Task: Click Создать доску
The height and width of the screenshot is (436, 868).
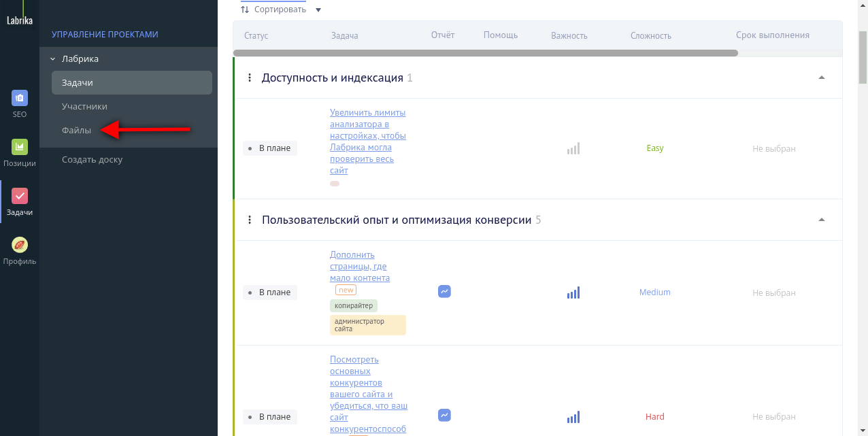Action: [92, 160]
